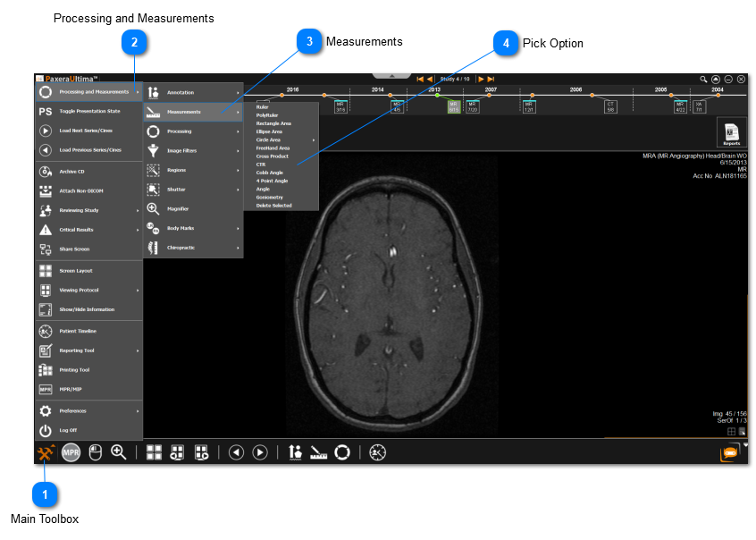Choose Cobb Angle from Measurements list
Image resolution: width=756 pixels, height=540 pixels.
point(269,173)
